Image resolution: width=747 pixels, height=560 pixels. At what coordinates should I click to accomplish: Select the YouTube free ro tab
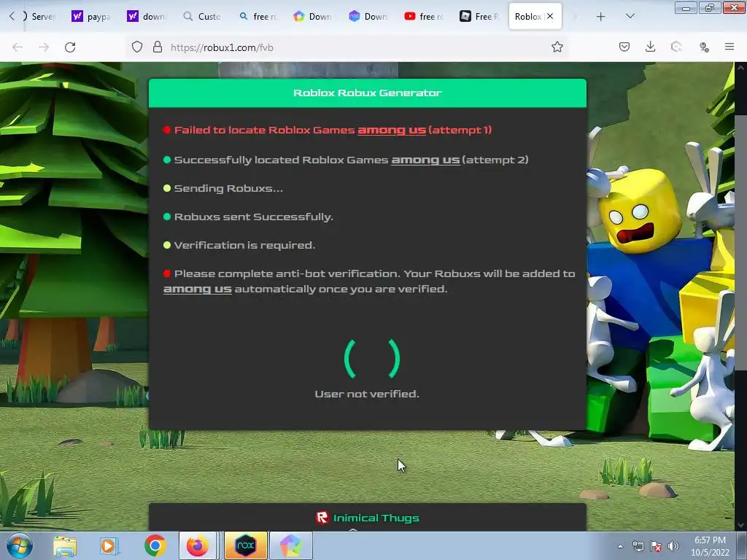click(424, 17)
